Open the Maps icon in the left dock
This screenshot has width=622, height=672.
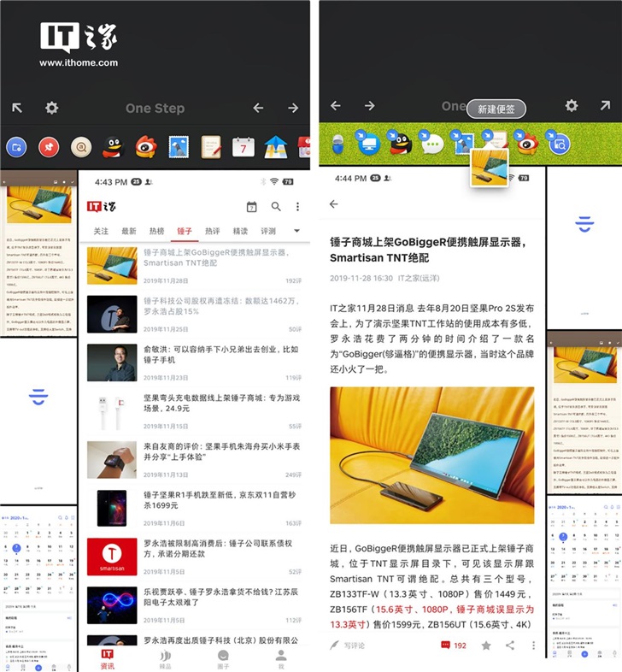click(x=275, y=147)
